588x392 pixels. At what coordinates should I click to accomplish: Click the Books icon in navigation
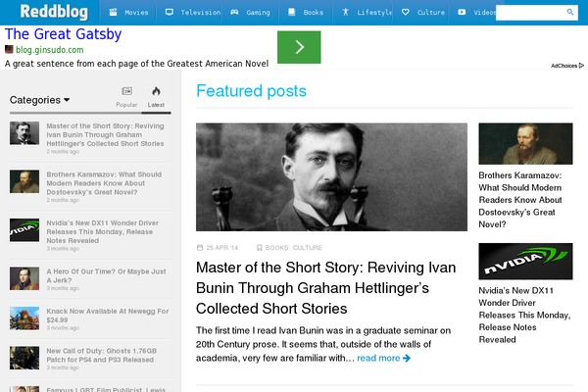291,12
